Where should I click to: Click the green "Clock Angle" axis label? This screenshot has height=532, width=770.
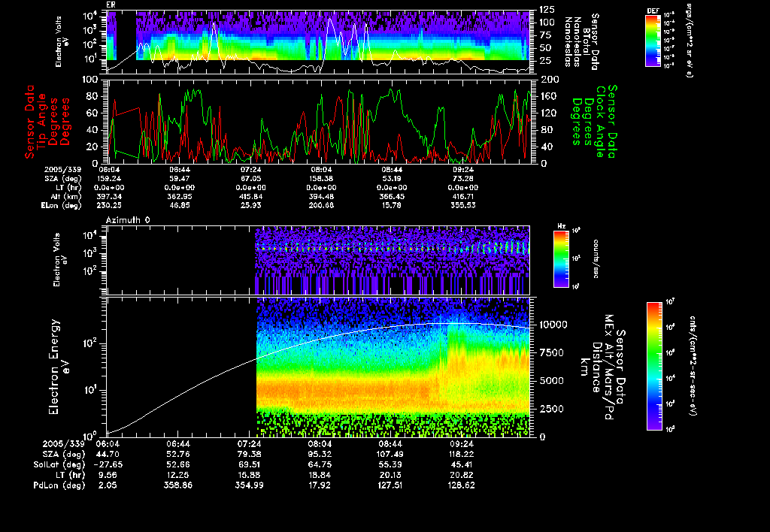tap(599, 122)
